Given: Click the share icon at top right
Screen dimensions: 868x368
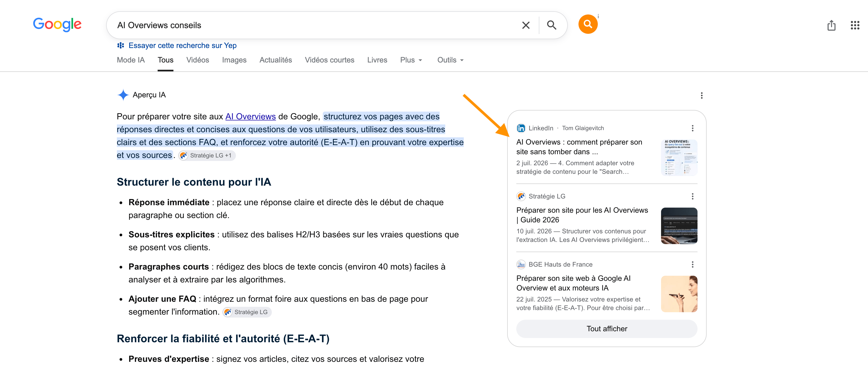Looking at the screenshot, I should [831, 25].
